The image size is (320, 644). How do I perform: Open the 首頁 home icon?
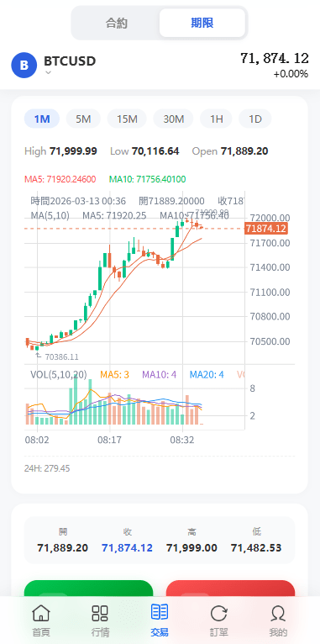41,614
